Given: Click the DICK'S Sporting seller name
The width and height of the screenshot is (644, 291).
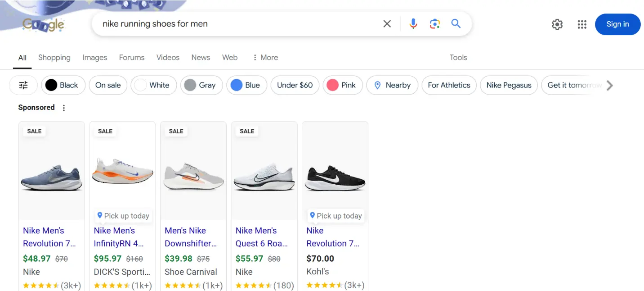Looking at the screenshot, I should pos(122,272).
